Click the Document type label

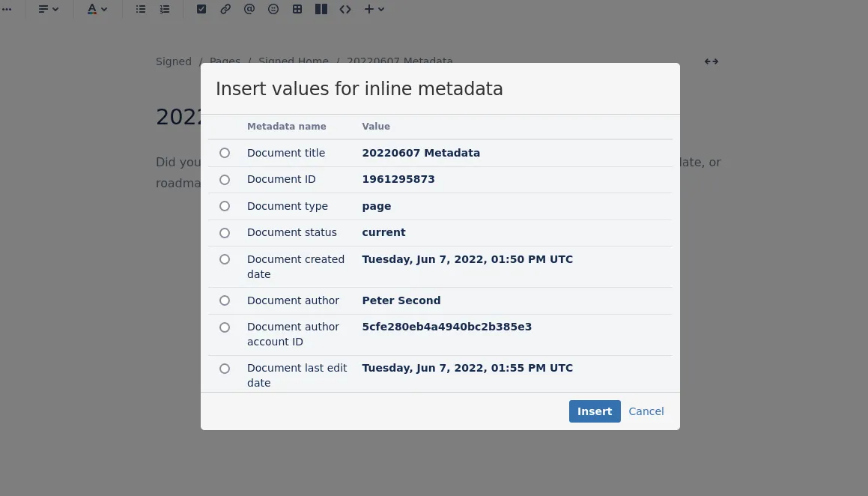click(x=288, y=206)
